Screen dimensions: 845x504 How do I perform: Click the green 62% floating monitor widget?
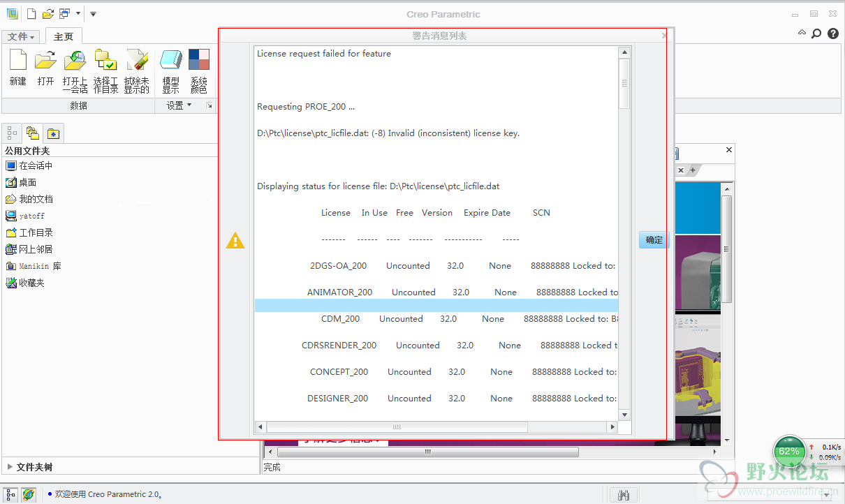click(x=789, y=451)
